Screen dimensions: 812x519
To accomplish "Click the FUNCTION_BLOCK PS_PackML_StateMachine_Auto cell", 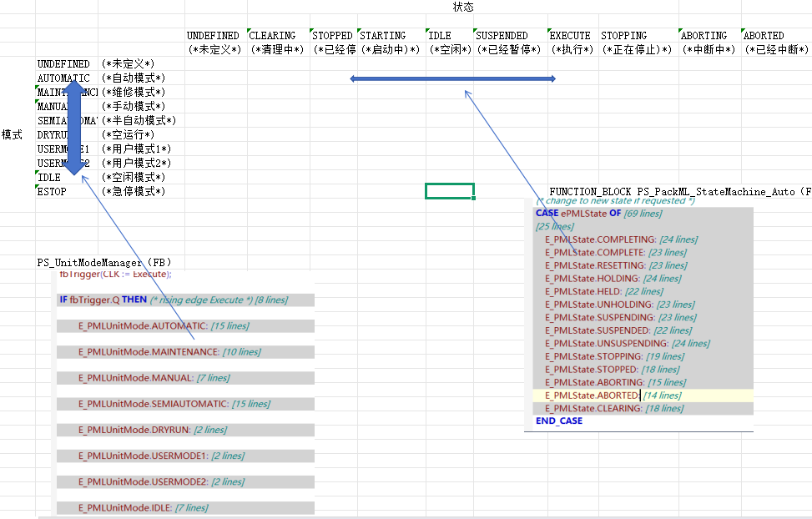I will click(680, 191).
